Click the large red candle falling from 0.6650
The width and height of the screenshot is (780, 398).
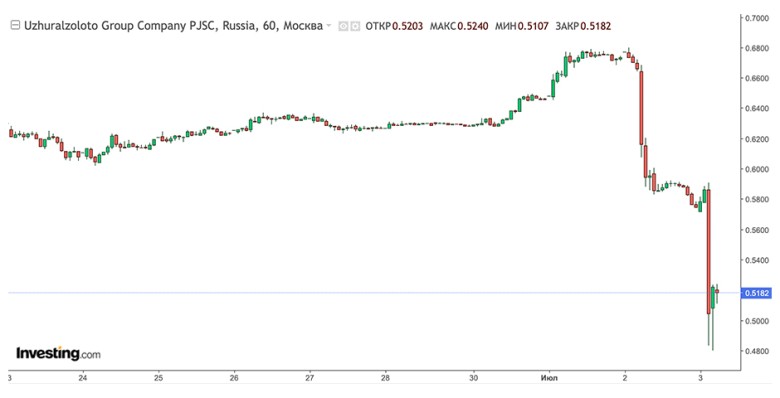(641, 108)
